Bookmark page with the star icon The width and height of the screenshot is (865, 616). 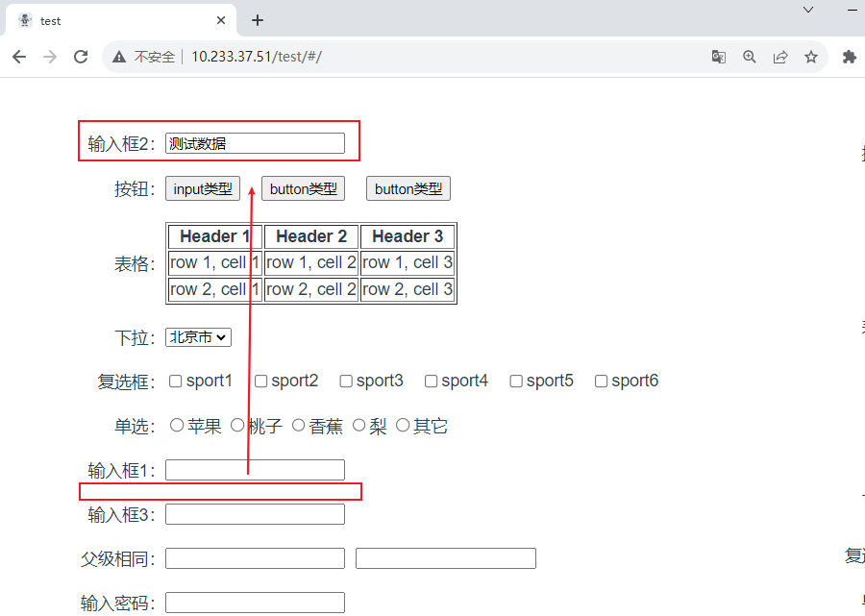tap(811, 57)
